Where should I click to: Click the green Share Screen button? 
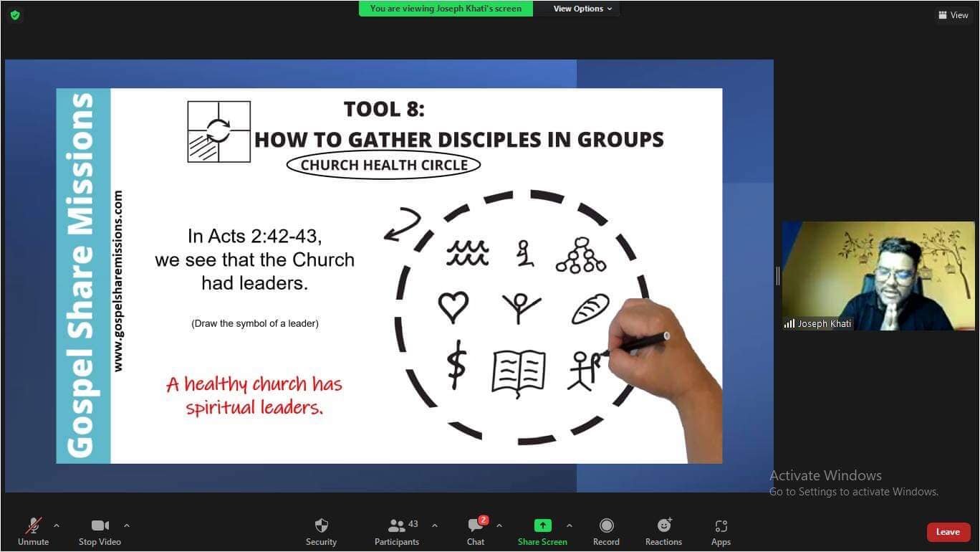point(542,531)
